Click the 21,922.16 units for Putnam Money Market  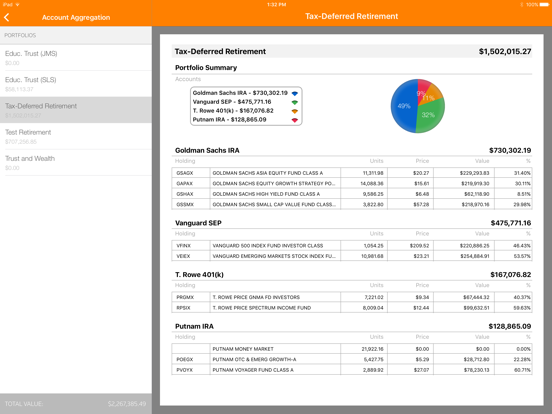(x=372, y=349)
